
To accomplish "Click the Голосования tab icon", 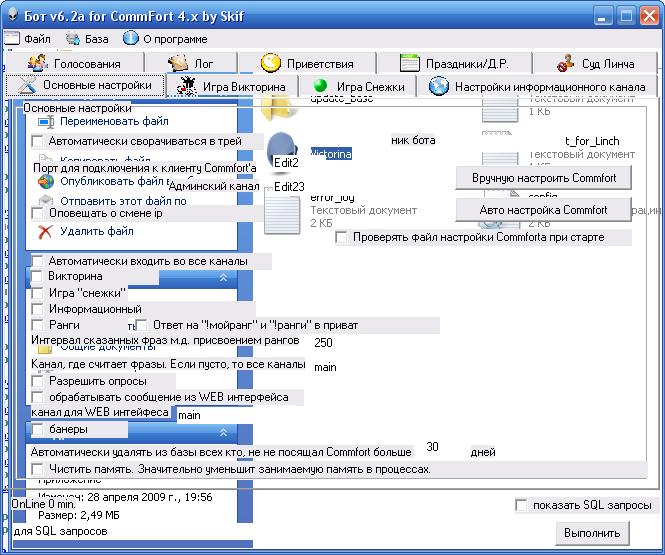I will 39,63.
